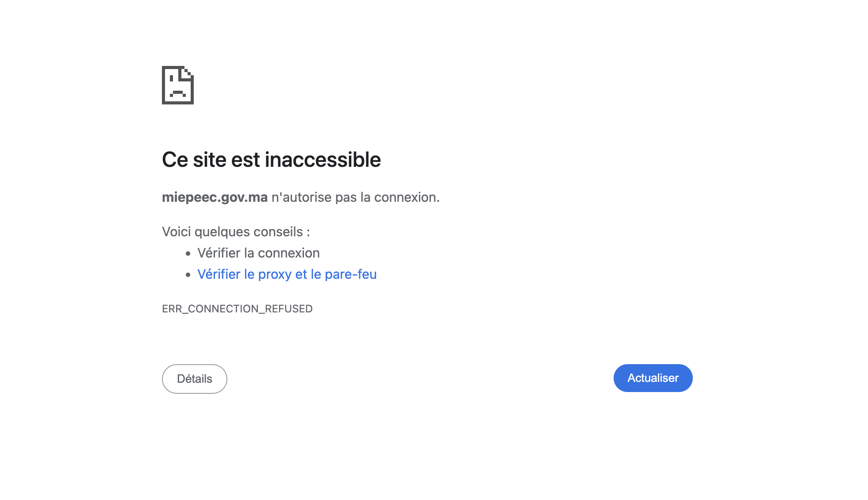Click the bullet before the proxy link
This screenshot has height=500, width=868.
point(188,275)
